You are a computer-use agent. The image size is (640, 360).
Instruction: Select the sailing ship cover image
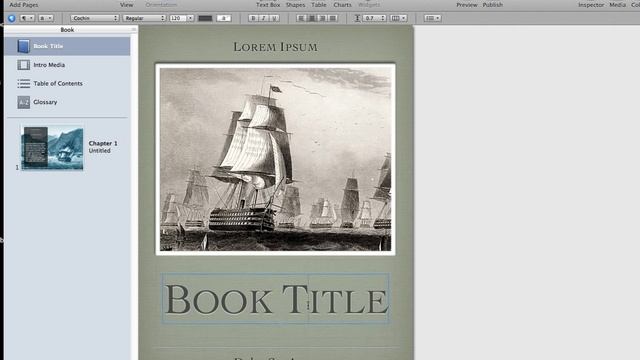click(276, 159)
